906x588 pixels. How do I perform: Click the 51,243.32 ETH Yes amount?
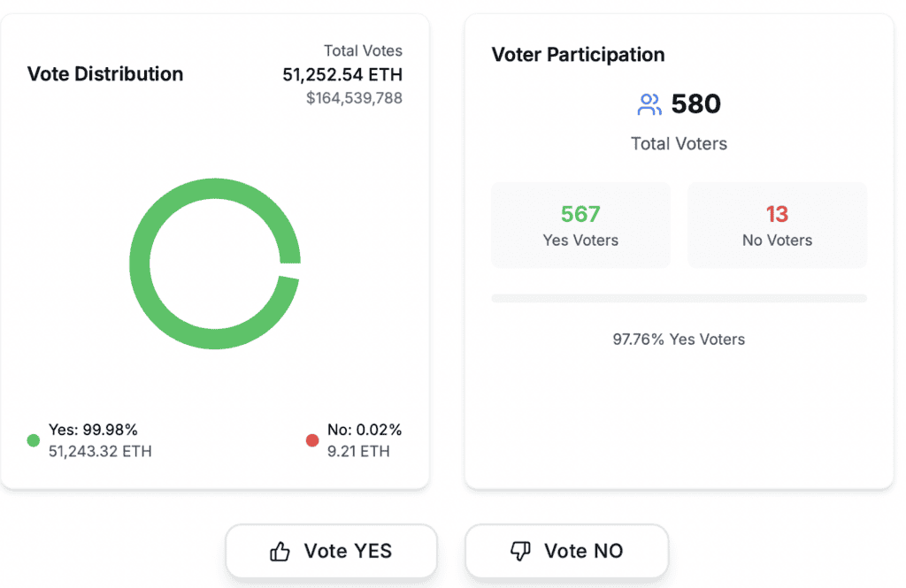(x=100, y=452)
